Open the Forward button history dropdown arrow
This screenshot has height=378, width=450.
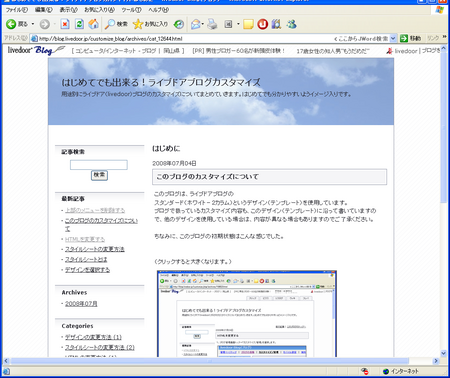click(x=54, y=24)
